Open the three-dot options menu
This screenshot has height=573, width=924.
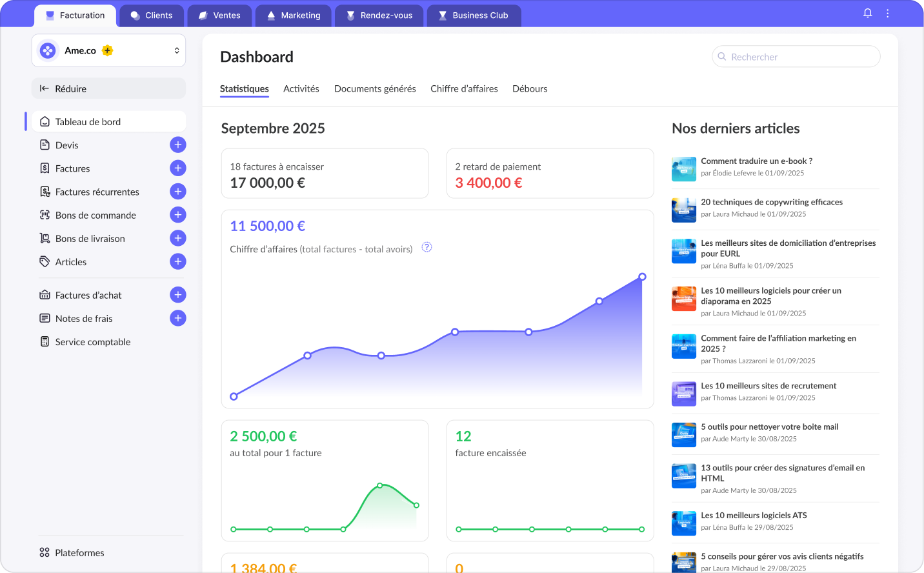pyautogui.click(x=888, y=14)
